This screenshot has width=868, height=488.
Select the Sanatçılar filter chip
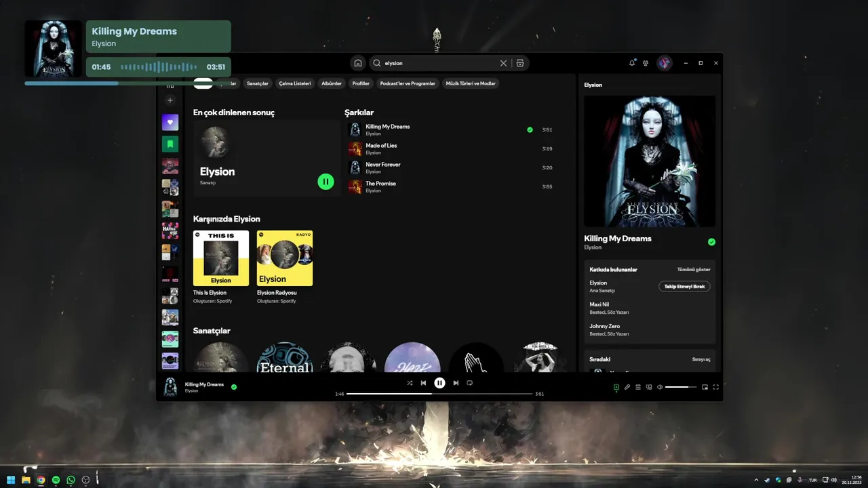pos(258,83)
